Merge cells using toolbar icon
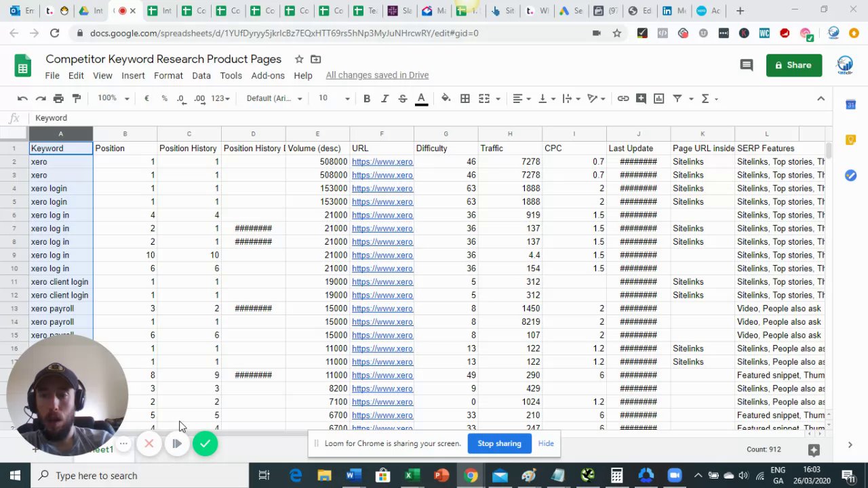868x488 pixels. (484, 98)
